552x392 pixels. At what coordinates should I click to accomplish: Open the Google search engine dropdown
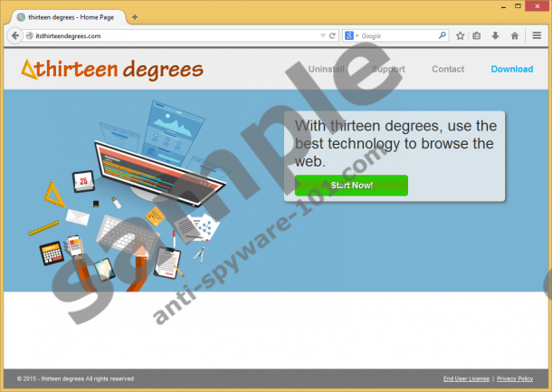(x=350, y=36)
